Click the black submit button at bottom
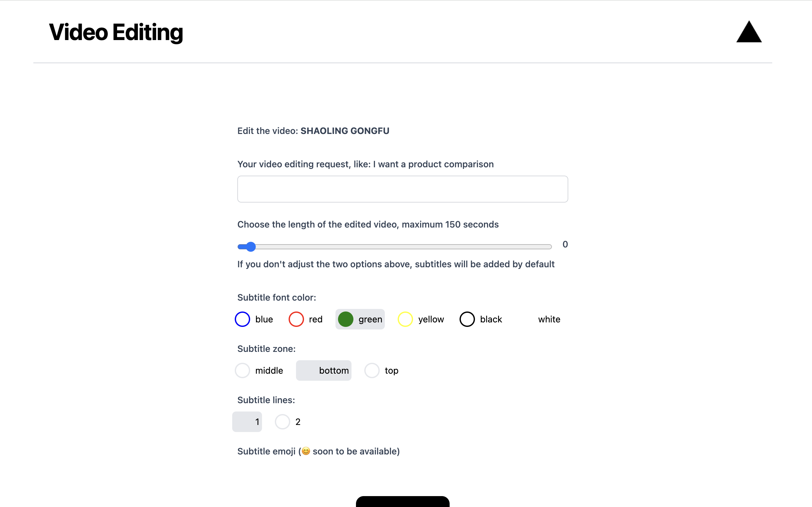This screenshot has height=507, width=812. coord(402,502)
